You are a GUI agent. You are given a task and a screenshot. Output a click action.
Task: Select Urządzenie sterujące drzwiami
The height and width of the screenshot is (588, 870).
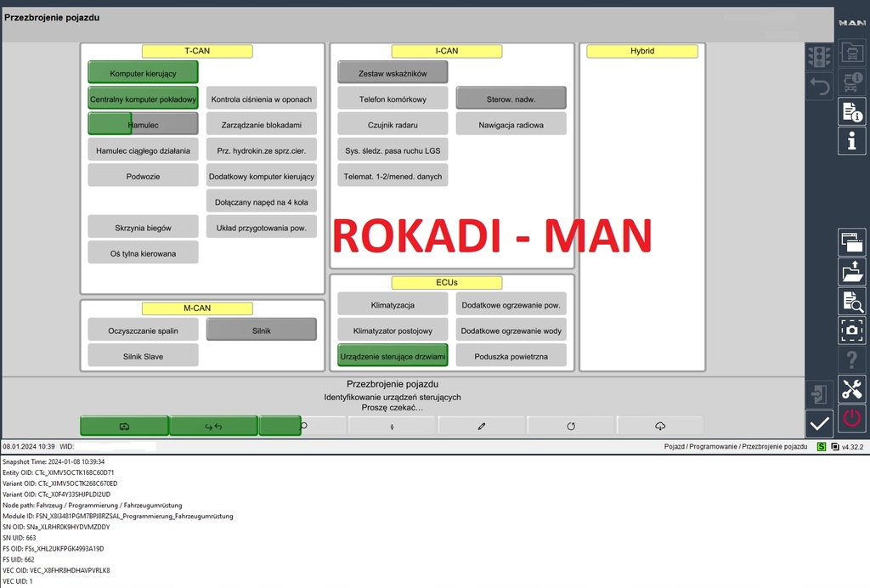[393, 355]
